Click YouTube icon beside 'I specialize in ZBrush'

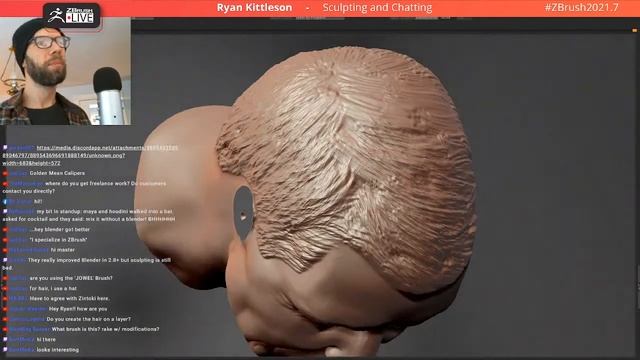pyautogui.click(x=5, y=240)
